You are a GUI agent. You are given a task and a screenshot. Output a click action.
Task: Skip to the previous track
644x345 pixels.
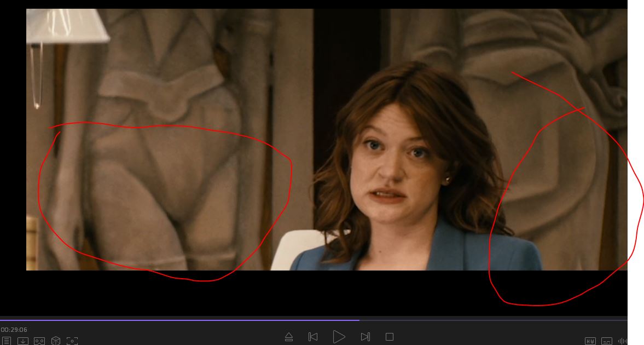313,337
